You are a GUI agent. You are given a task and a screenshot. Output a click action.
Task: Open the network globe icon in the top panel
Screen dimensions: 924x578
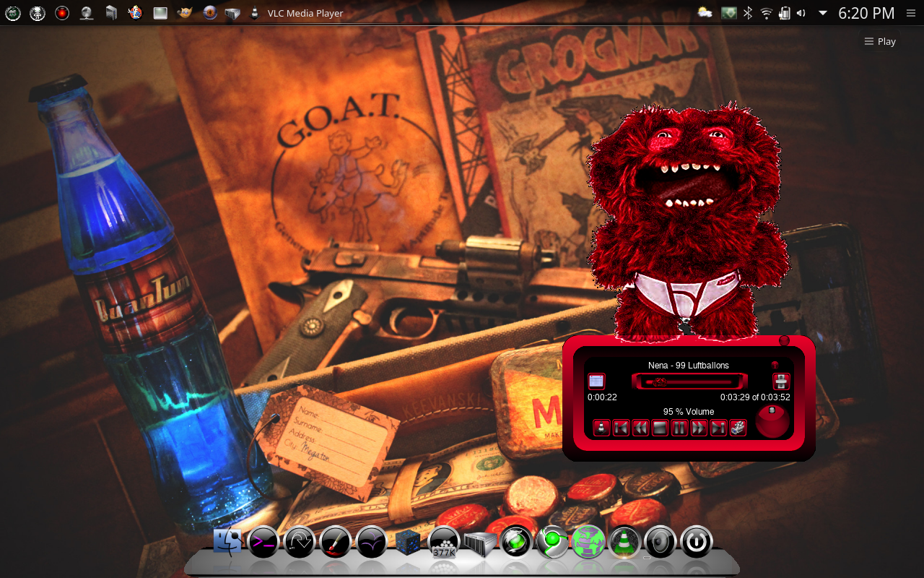(x=87, y=13)
